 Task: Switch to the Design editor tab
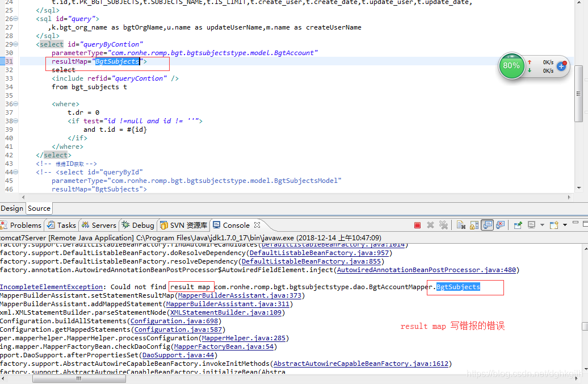[x=12, y=208]
